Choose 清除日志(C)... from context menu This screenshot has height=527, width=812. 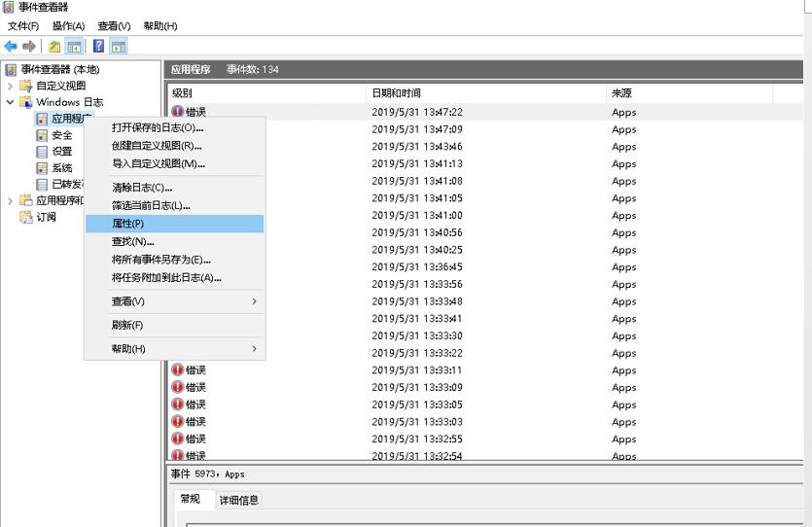[175, 188]
